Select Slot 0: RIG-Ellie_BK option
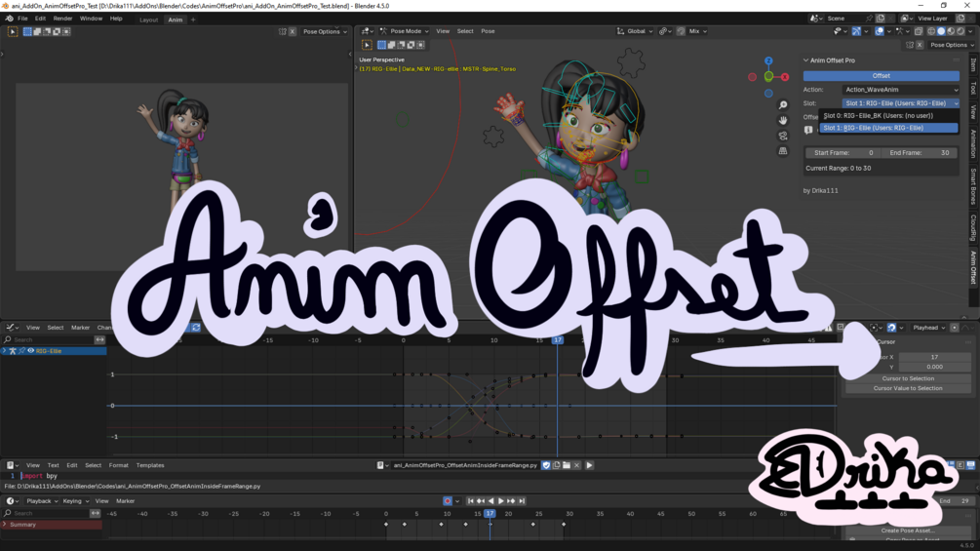 coord(888,116)
